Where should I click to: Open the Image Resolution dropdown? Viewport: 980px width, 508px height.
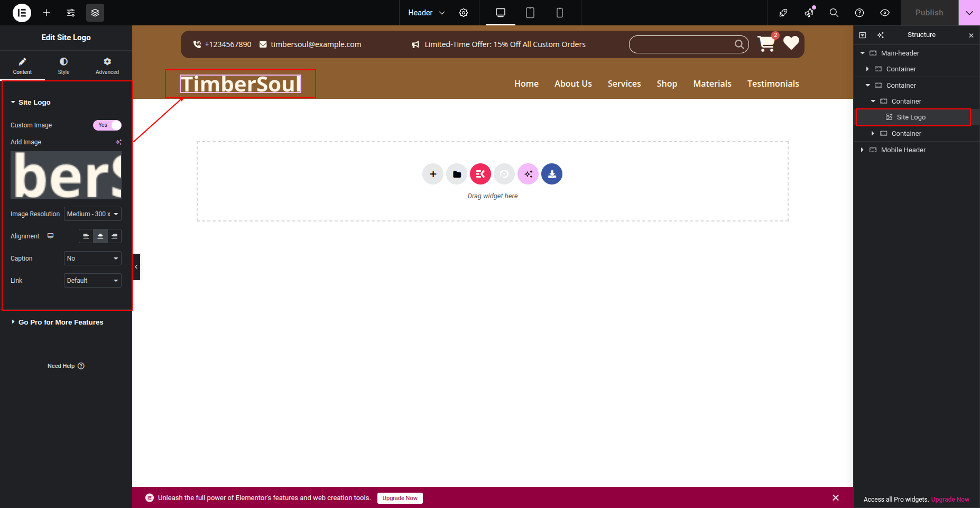click(x=93, y=214)
